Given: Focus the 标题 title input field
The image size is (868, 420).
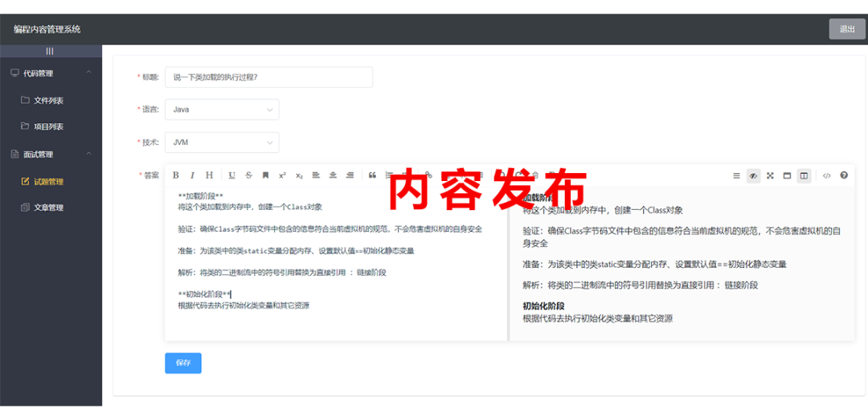Looking at the screenshot, I should pyautogui.click(x=269, y=77).
